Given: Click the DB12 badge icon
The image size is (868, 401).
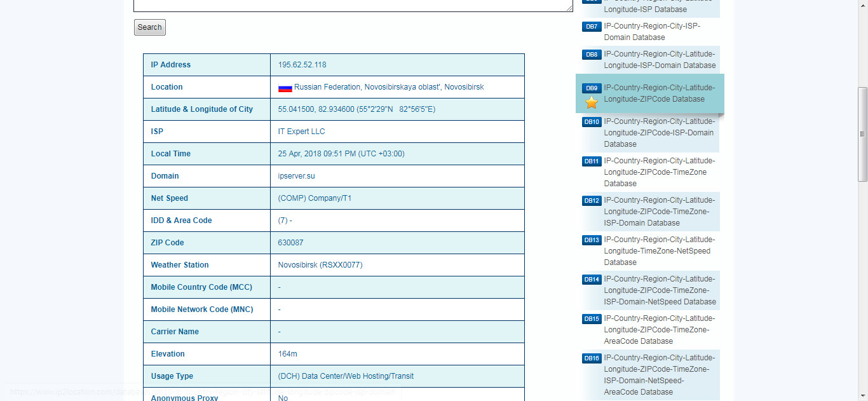Looking at the screenshot, I should [592, 201].
